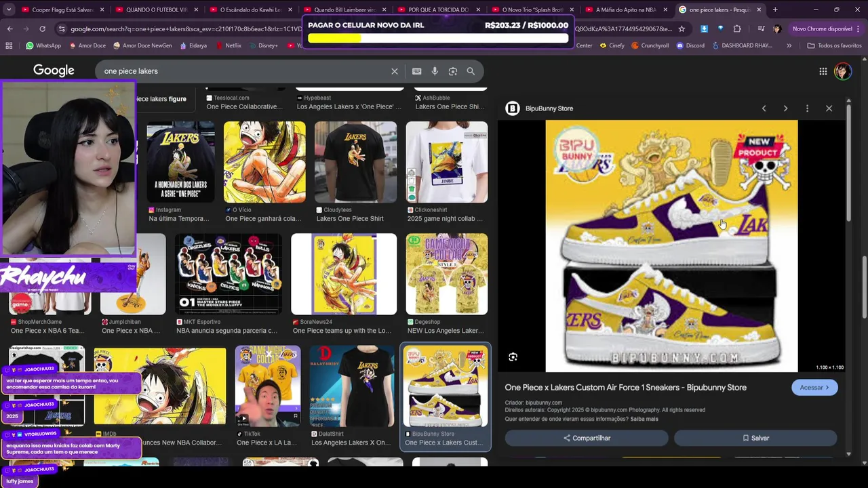Image resolution: width=868 pixels, height=488 pixels.
Task: Open the on-screen keyboard input tool
Action: click(x=416, y=71)
